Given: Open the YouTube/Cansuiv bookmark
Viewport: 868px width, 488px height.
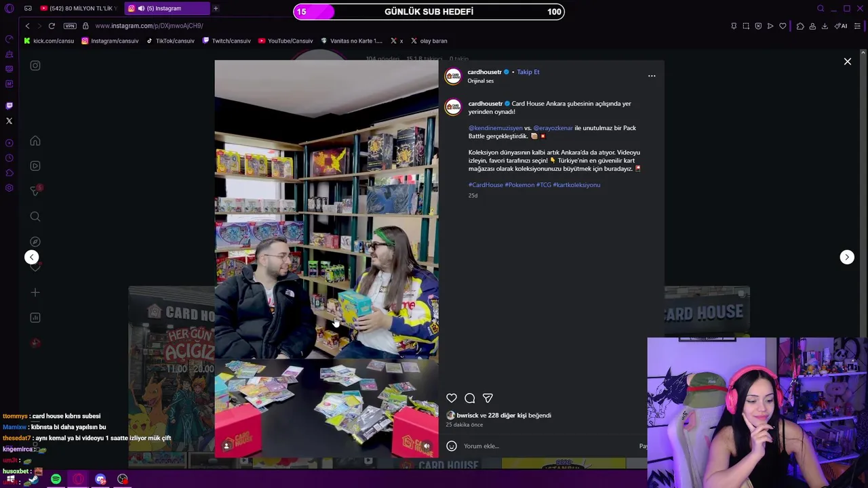Looking at the screenshot, I should tap(285, 41).
